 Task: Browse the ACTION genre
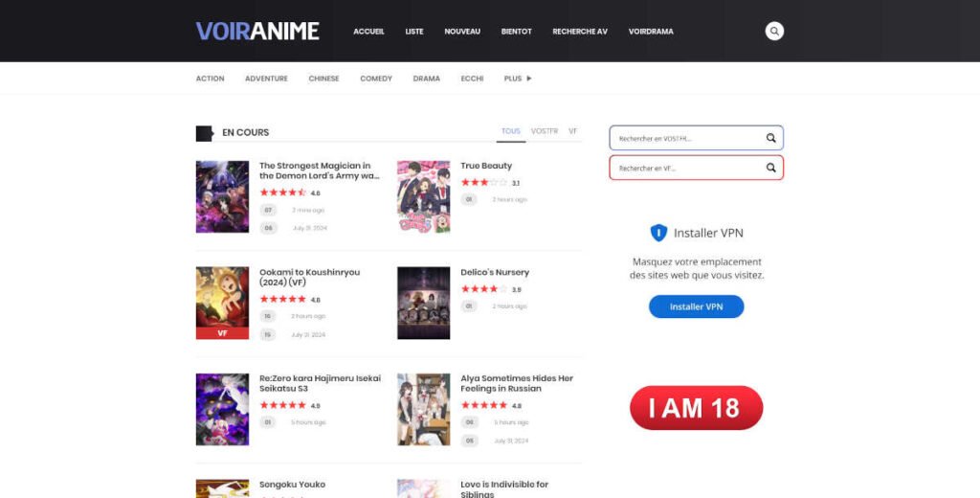click(210, 79)
